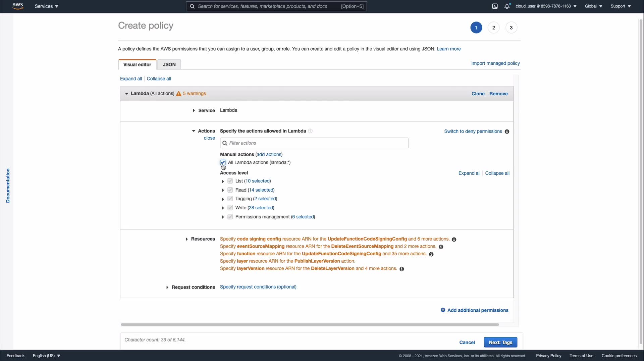
Task: Click the close link under Actions
Action: (209, 138)
